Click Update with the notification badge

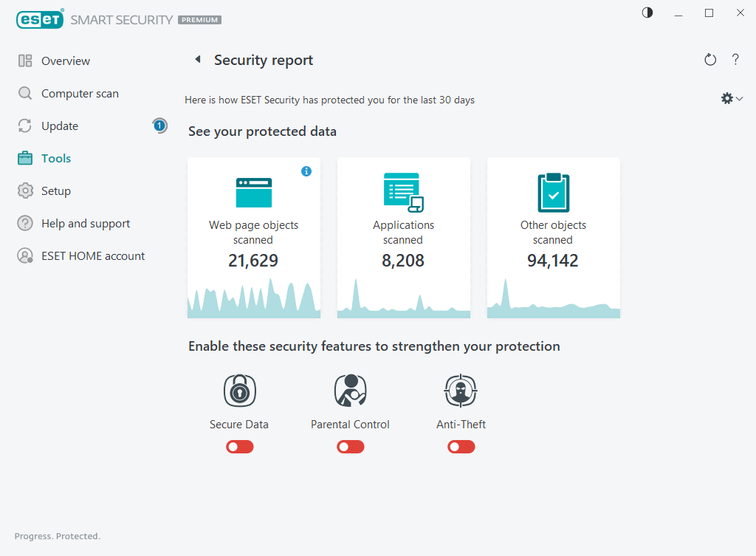tap(61, 126)
